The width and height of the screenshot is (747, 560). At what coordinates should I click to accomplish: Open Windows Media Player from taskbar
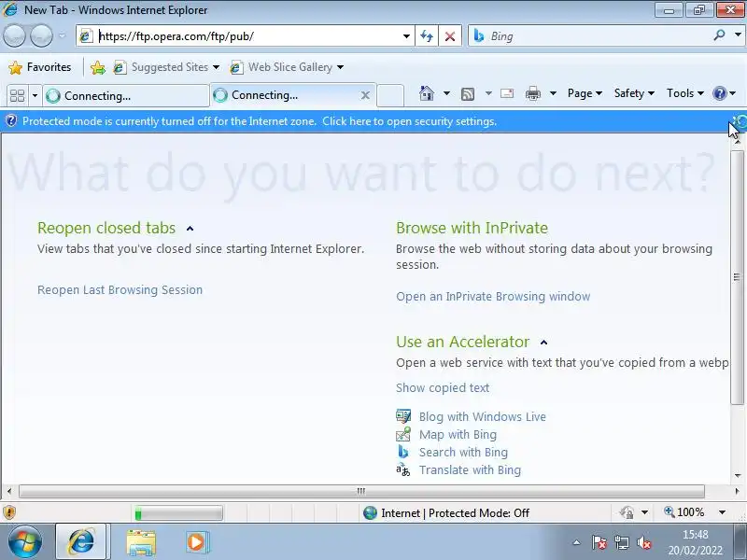[x=196, y=542]
